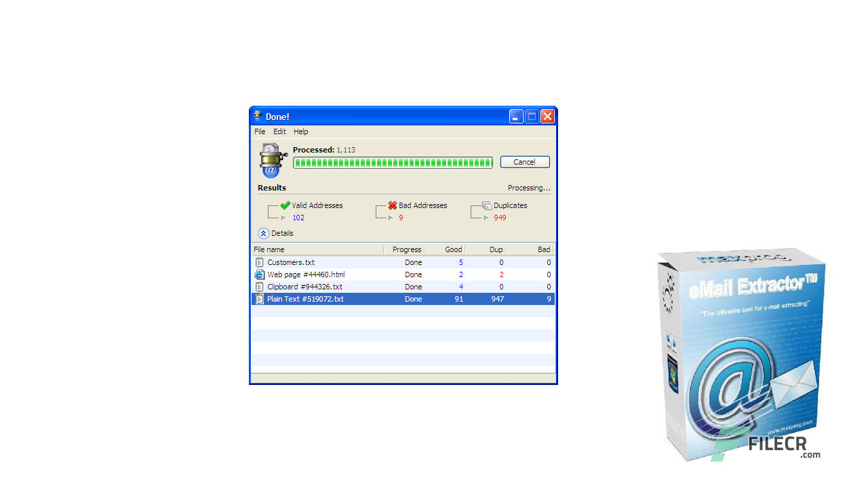The image size is (868, 488).
Task: Sort by the Good column header
Action: tap(445, 249)
